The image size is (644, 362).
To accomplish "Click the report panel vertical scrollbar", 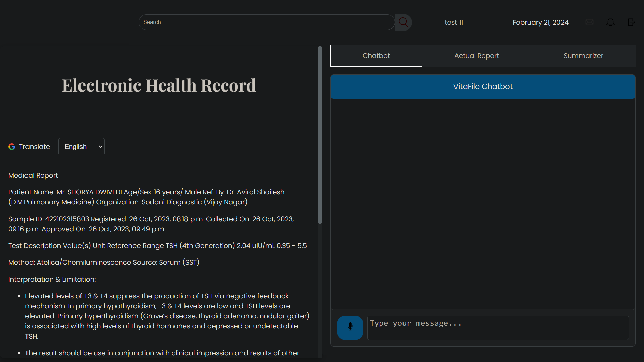I will (x=320, y=134).
